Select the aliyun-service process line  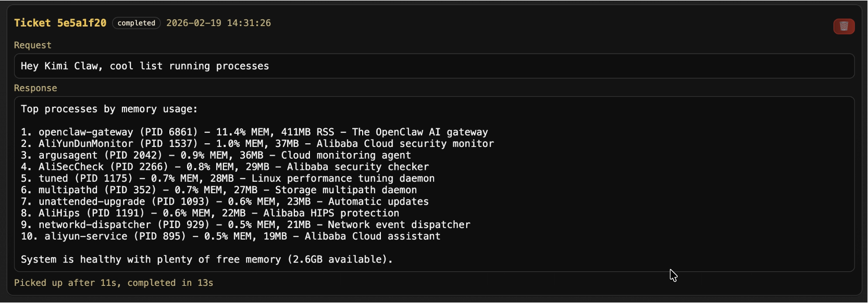[x=230, y=236]
